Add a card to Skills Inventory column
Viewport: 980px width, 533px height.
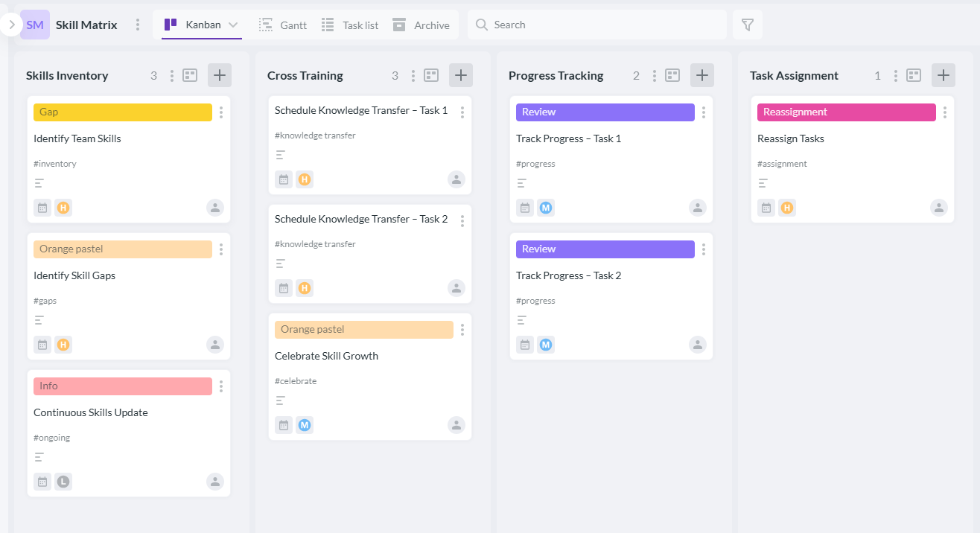220,75
